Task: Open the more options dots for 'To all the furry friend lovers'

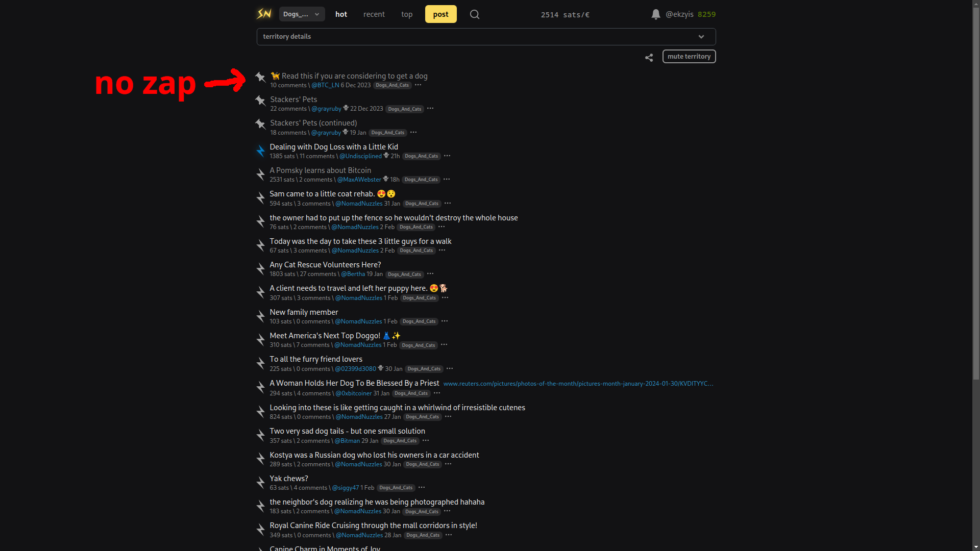Action: click(450, 368)
